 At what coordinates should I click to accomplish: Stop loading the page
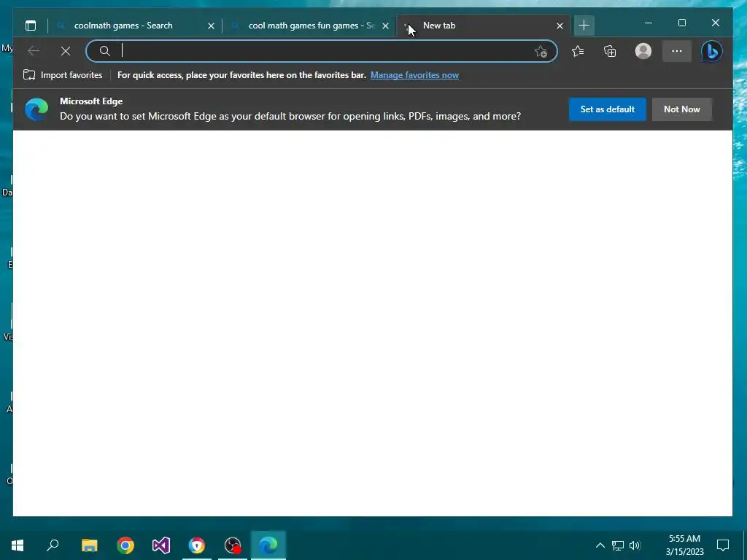66,51
